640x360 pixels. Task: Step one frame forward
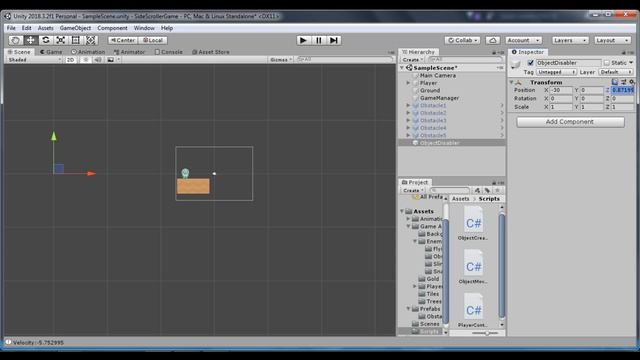click(334, 40)
